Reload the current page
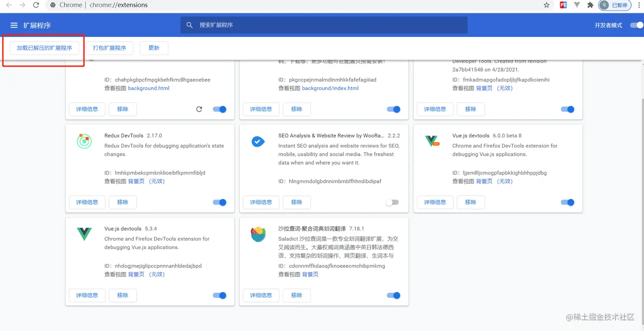 click(36, 5)
